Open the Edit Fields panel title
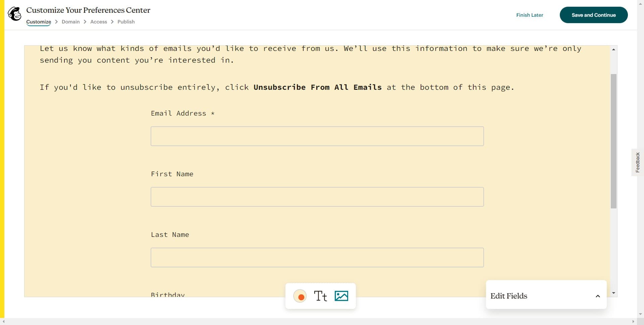Viewport: 644px width, 325px height. (x=509, y=296)
